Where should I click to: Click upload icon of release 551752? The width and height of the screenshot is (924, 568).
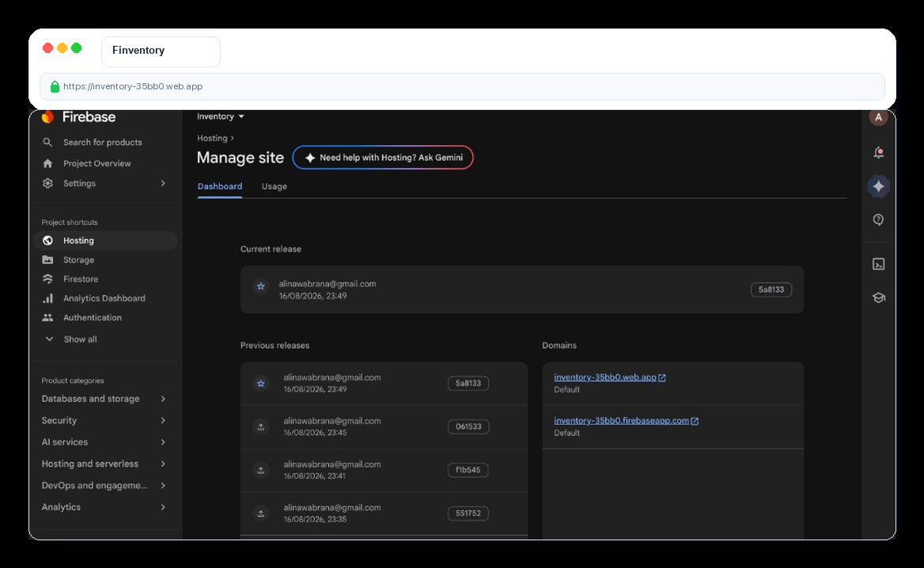coord(260,513)
